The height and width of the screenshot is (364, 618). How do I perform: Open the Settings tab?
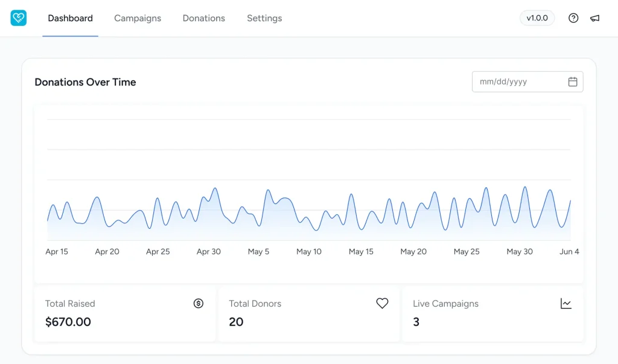coord(264,18)
